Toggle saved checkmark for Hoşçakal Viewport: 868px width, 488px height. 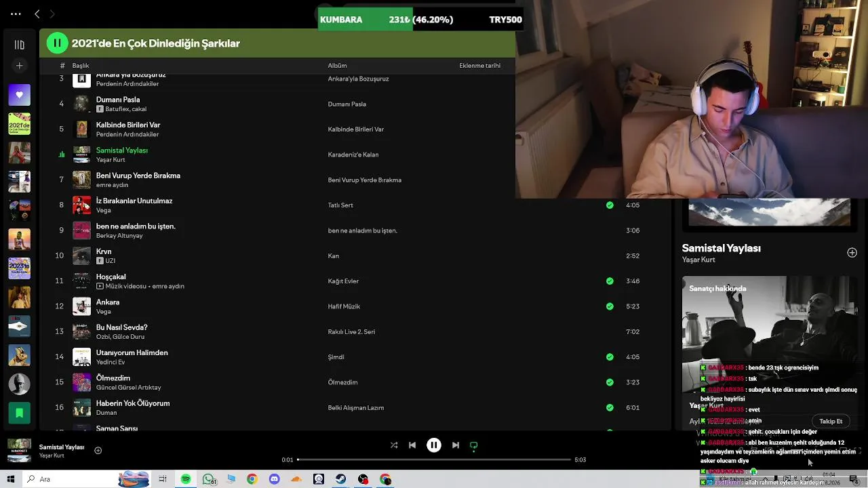coord(610,281)
